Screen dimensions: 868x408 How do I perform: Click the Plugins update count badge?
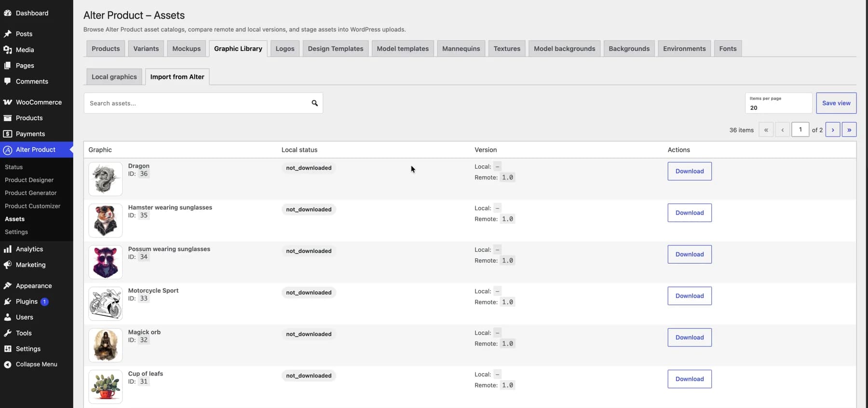tap(44, 302)
